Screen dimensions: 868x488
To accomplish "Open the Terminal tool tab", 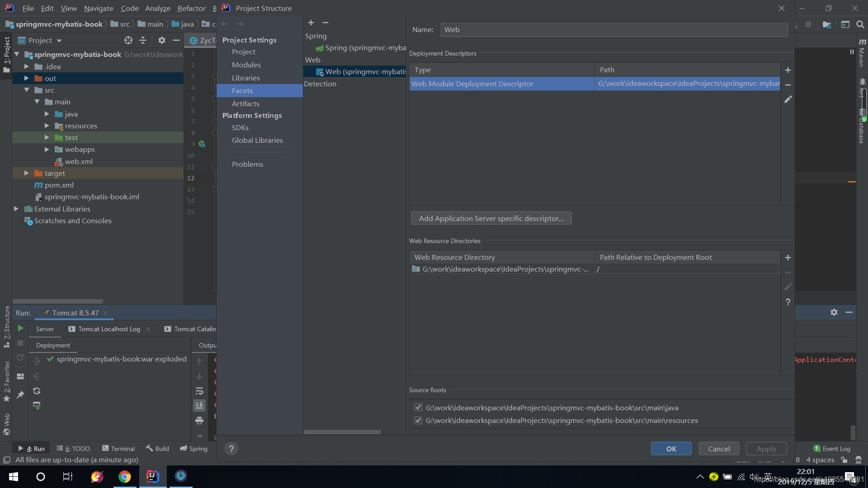I will [x=118, y=449].
